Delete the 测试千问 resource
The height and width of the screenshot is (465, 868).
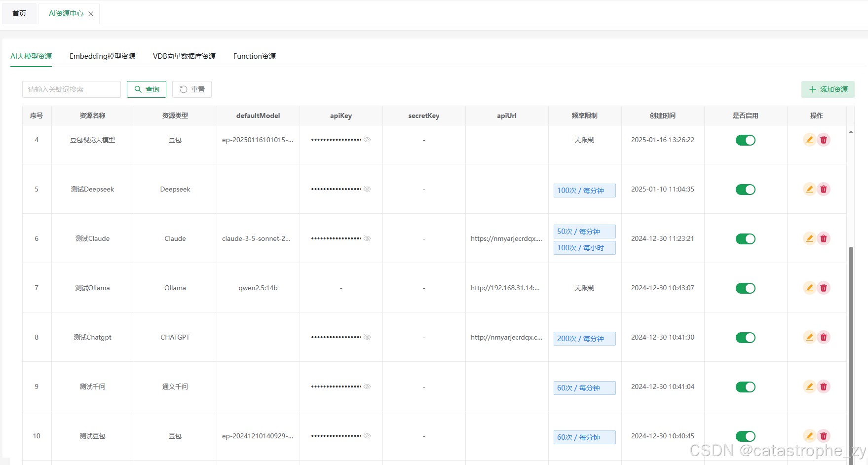click(824, 387)
